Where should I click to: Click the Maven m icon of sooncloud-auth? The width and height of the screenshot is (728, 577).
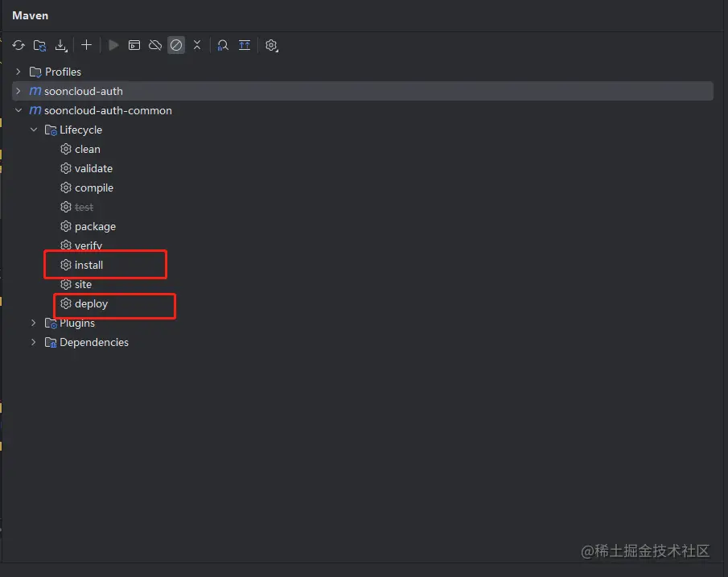pos(35,91)
